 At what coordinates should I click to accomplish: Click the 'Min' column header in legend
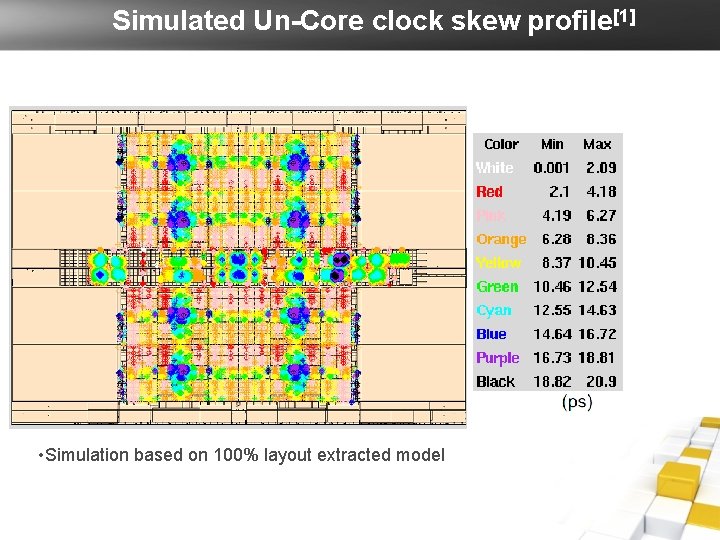point(552,144)
